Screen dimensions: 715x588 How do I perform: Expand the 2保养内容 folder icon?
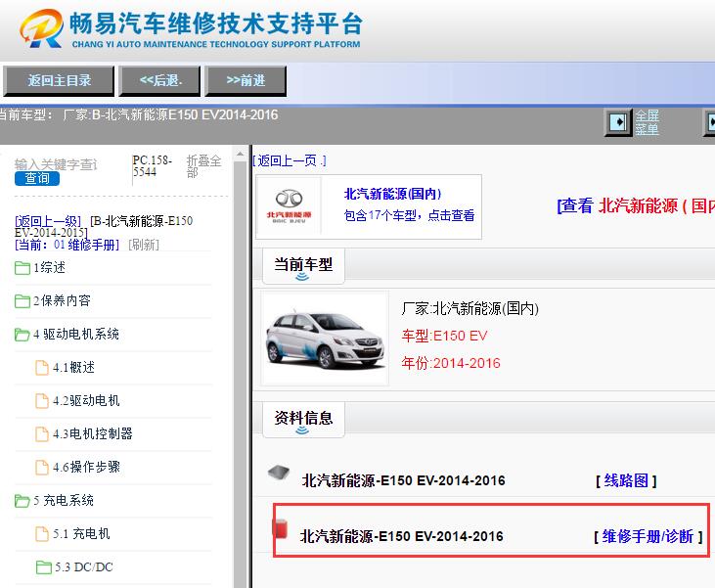[x=22, y=301]
